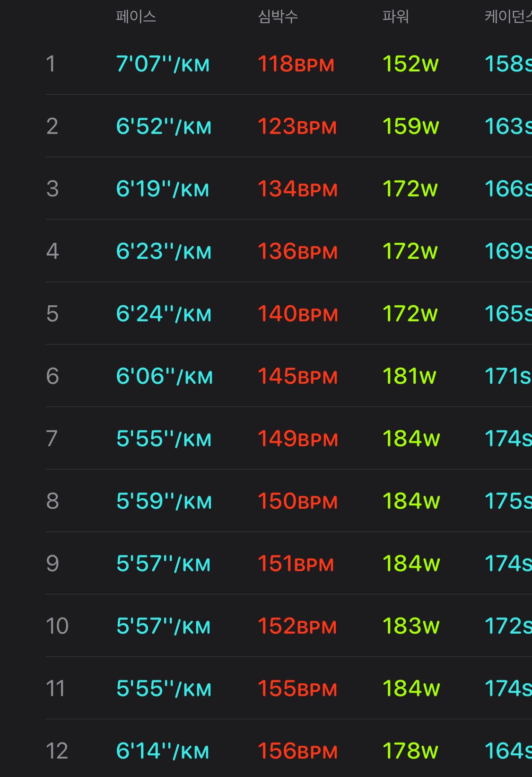Tap split 3 pace 6'19''/km
This screenshot has height=777, width=532.
point(162,189)
